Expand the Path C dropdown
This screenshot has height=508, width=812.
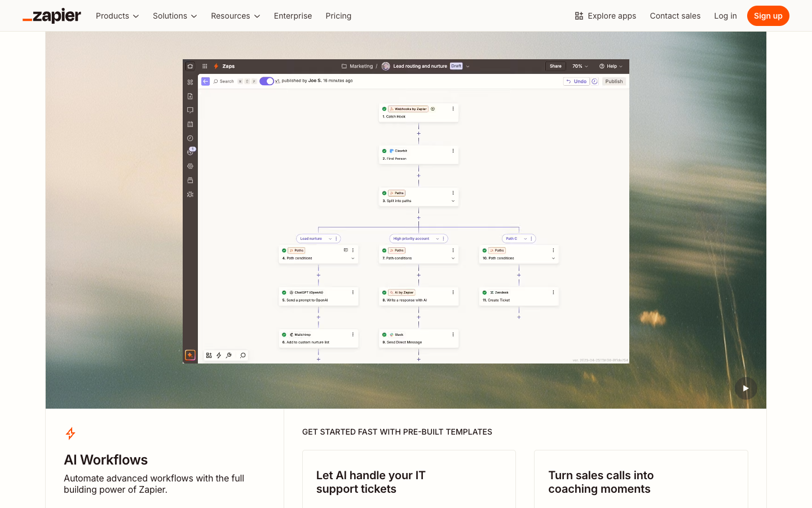[x=526, y=239]
